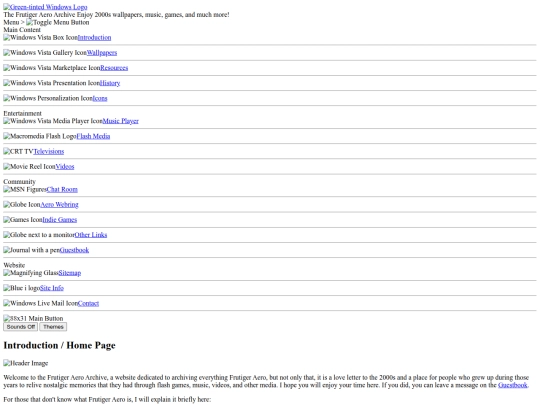
Task: Click the Globe Icon beside Aero Webring
Action: point(22,205)
